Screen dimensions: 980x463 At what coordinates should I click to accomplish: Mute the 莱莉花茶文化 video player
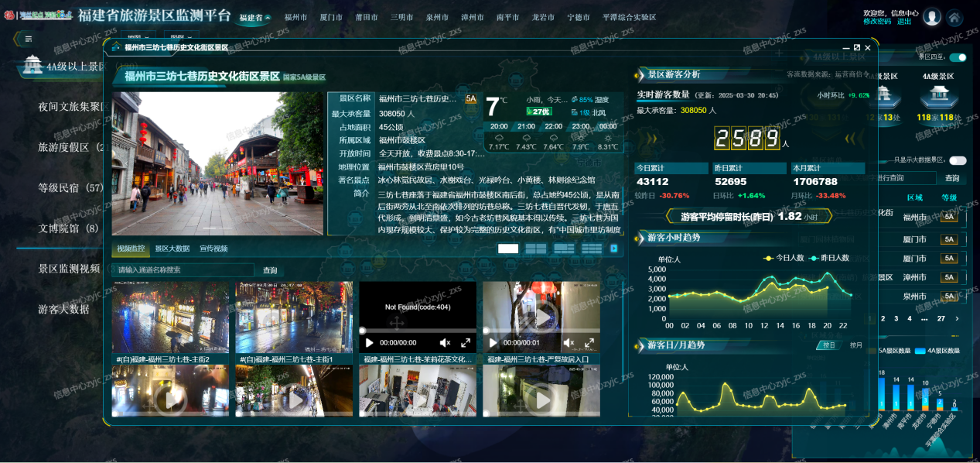pos(444,341)
